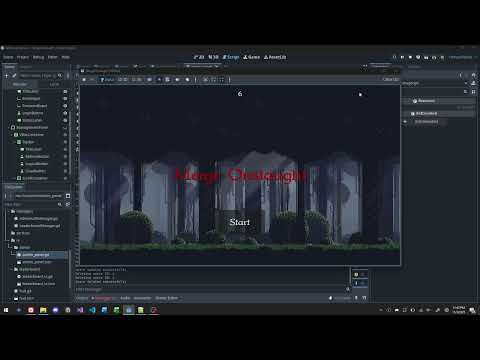Open the Audio bottom panel tab
The height and width of the screenshot is (360, 480).
click(125, 298)
